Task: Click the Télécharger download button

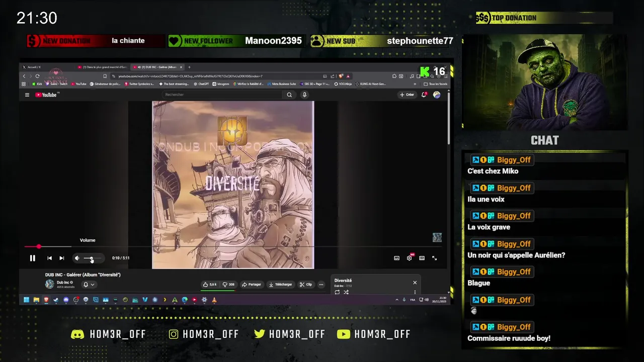Action: (x=281, y=285)
